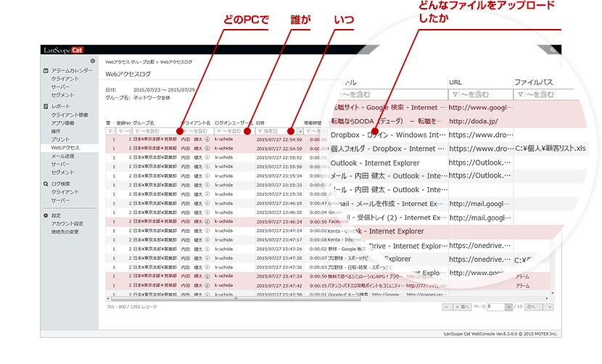Sort by the 日時 column header
Viewport: 602px width, 364px height.
click(x=260, y=123)
